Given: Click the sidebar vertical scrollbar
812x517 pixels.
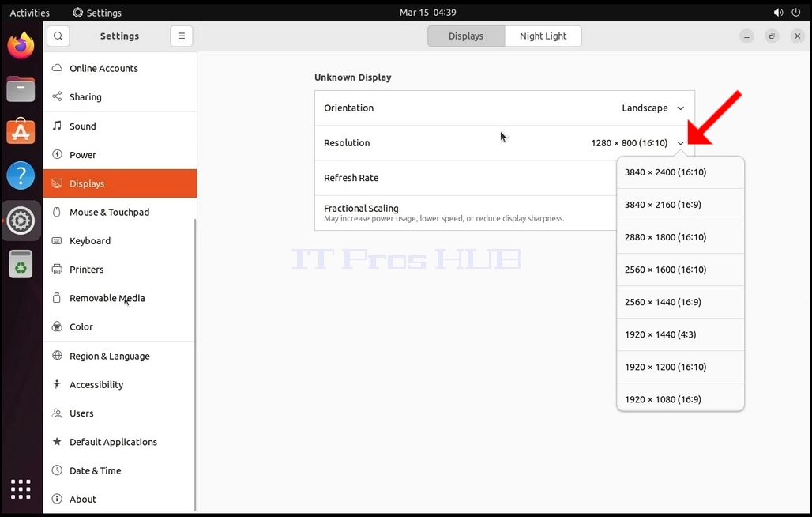Looking at the screenshot, I should [x=195, y=364].
